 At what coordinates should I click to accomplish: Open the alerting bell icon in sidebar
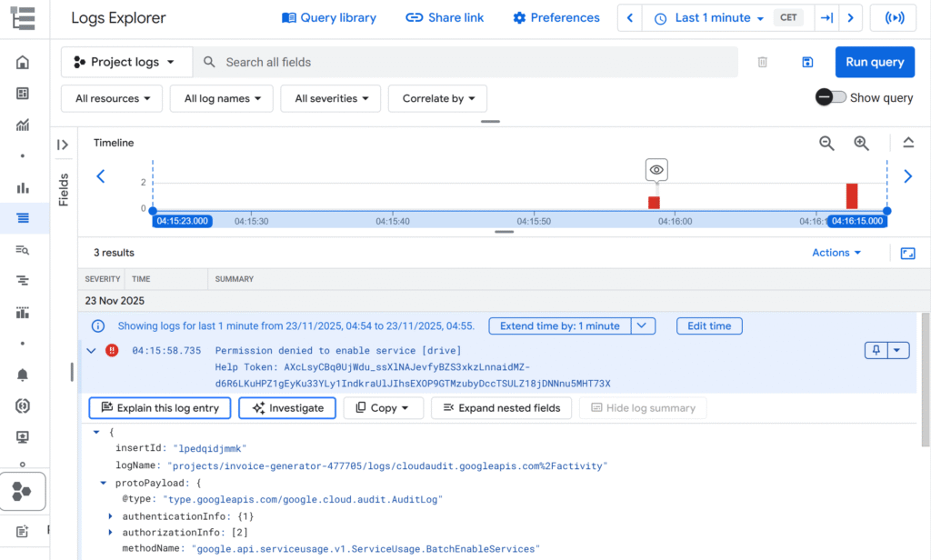click(x=23, y=375)
